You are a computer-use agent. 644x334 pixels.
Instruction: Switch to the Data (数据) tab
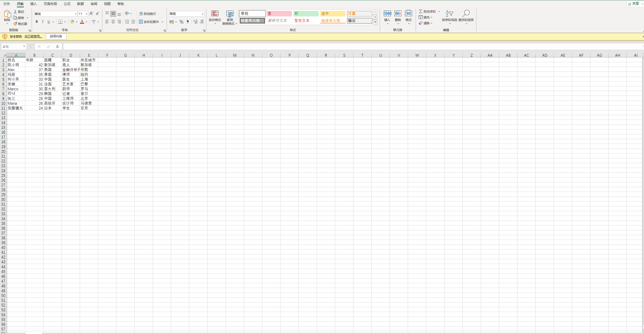(80, 4)
